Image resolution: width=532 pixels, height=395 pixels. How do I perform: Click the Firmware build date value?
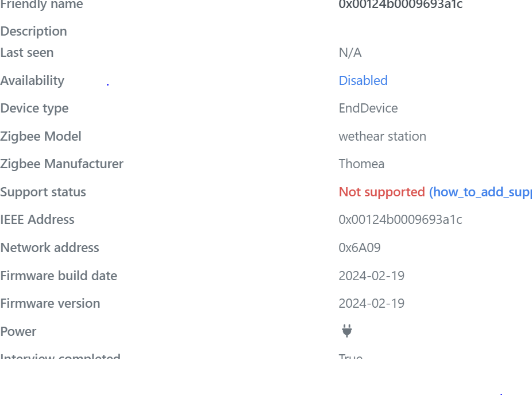click(x=371, y=276)
